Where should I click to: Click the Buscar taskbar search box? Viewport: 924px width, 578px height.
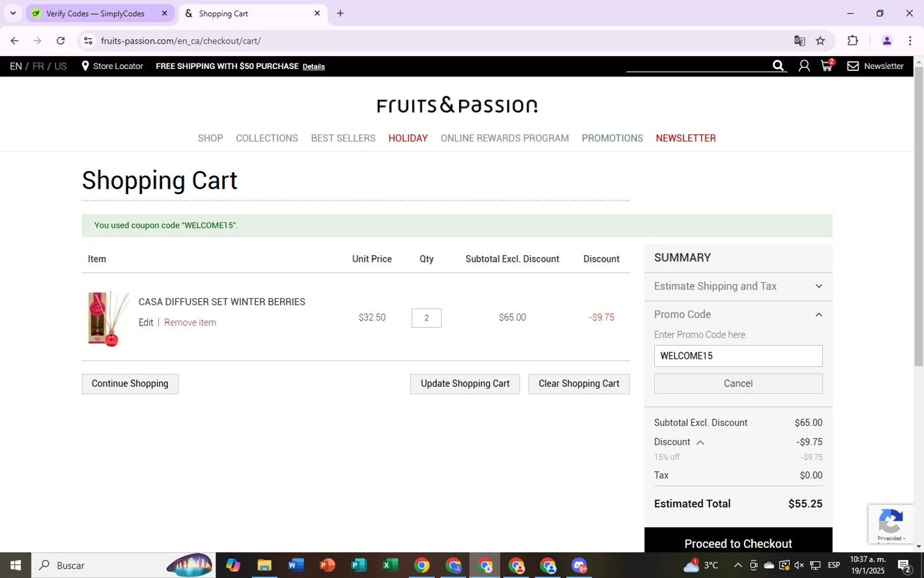click(x=123, y=565)
